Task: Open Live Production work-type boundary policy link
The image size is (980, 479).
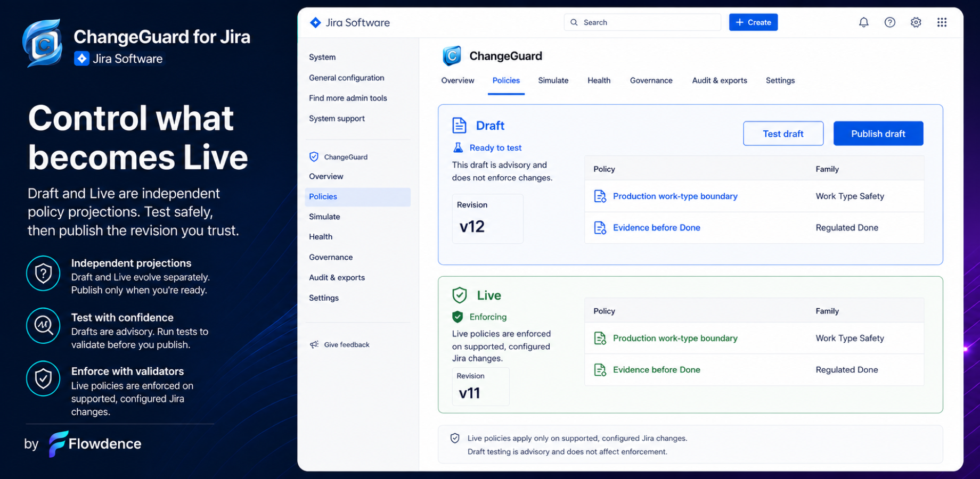Action: [675, 338]
